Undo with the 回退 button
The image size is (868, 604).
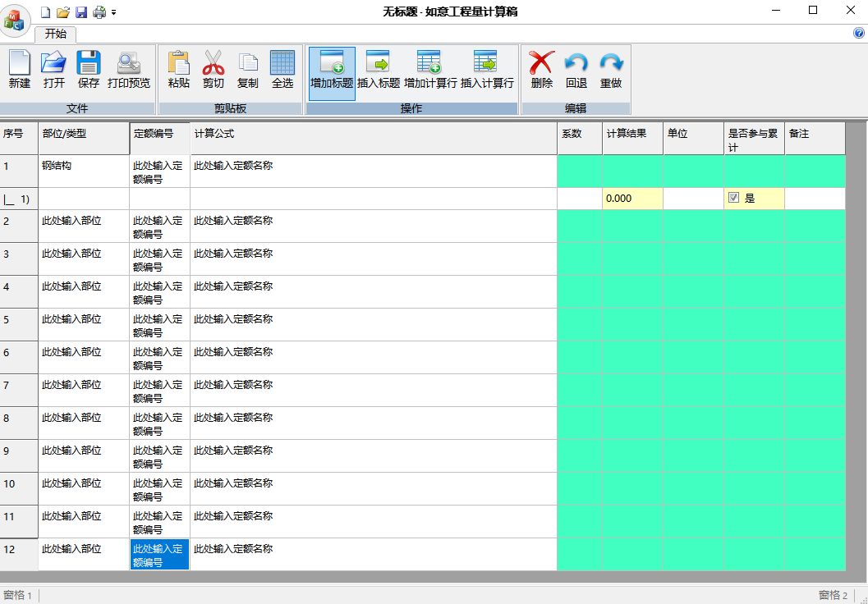point(576,70)
